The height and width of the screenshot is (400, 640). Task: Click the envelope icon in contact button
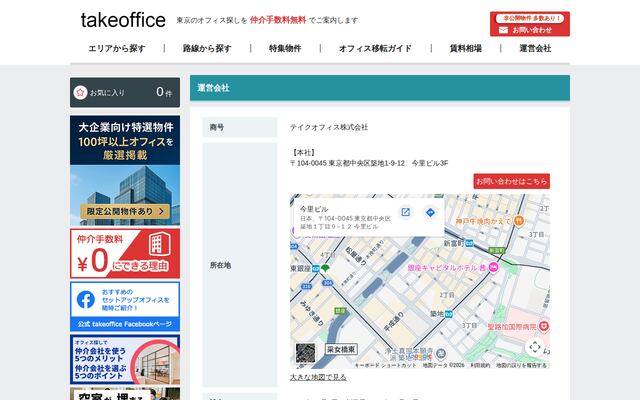coord(503,30)
